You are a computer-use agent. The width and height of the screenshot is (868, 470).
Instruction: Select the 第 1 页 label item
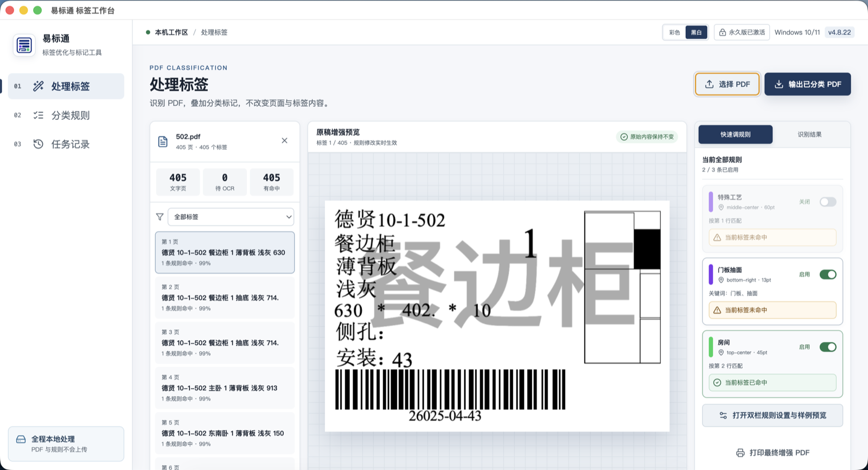225,252
